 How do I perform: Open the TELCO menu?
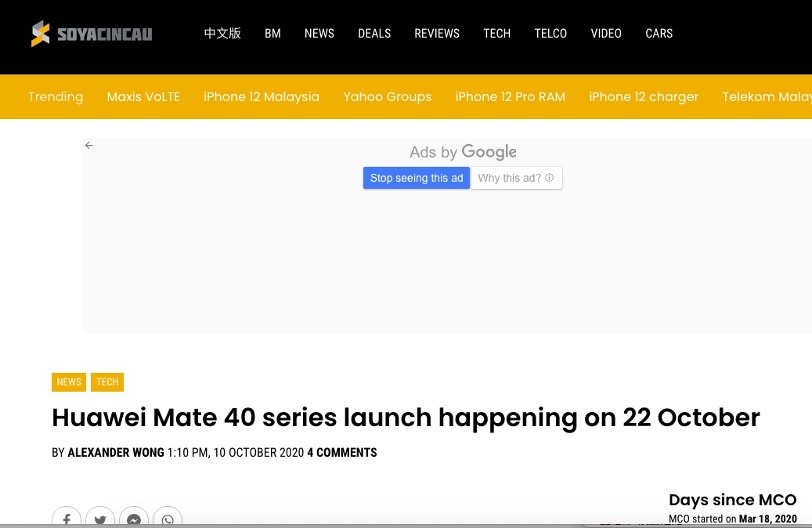click(550, 34)
